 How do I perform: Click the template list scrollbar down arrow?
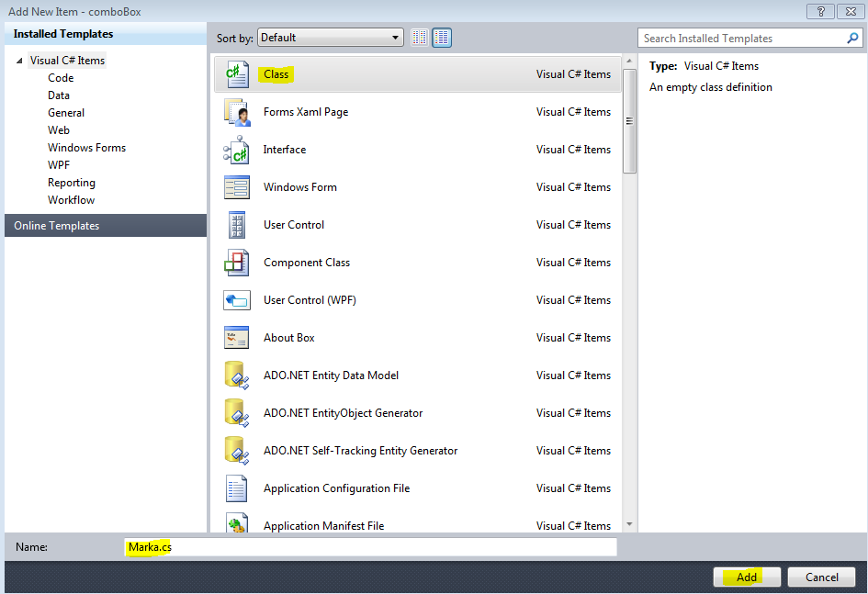click(629, 523)
